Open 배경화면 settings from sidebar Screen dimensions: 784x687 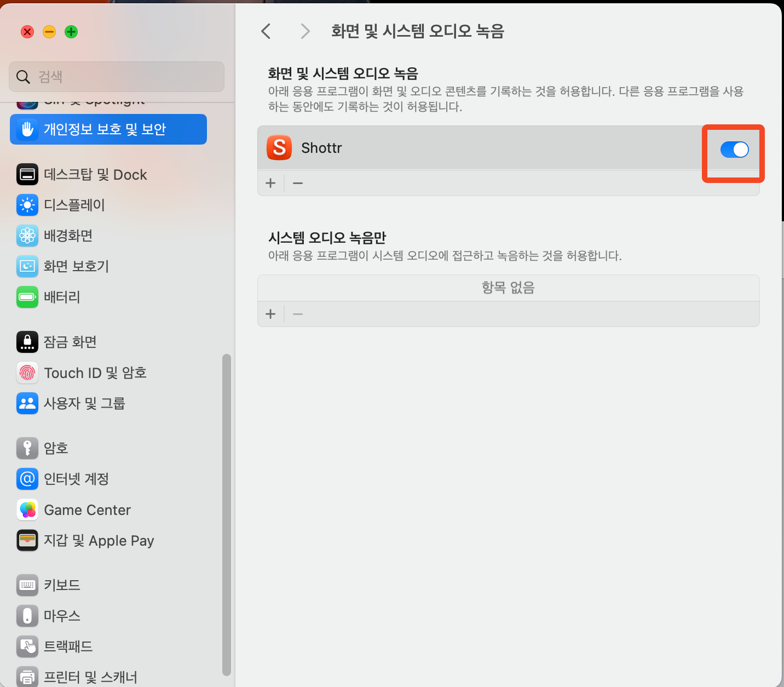27,236
